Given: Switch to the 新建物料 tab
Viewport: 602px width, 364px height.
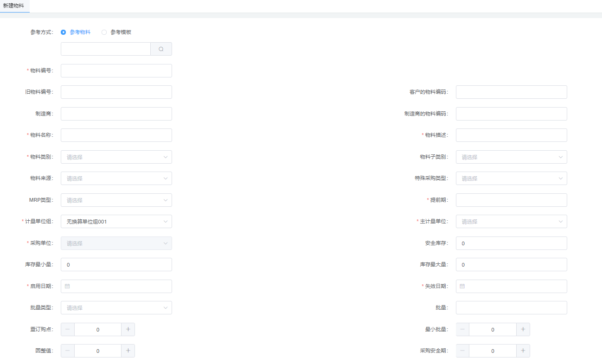Looking at the screenshot, I should click(x=14, y=6).
